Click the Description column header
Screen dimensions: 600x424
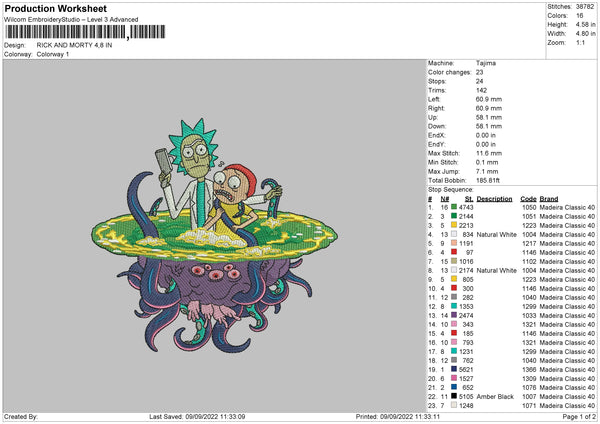[x=494, y=199]
